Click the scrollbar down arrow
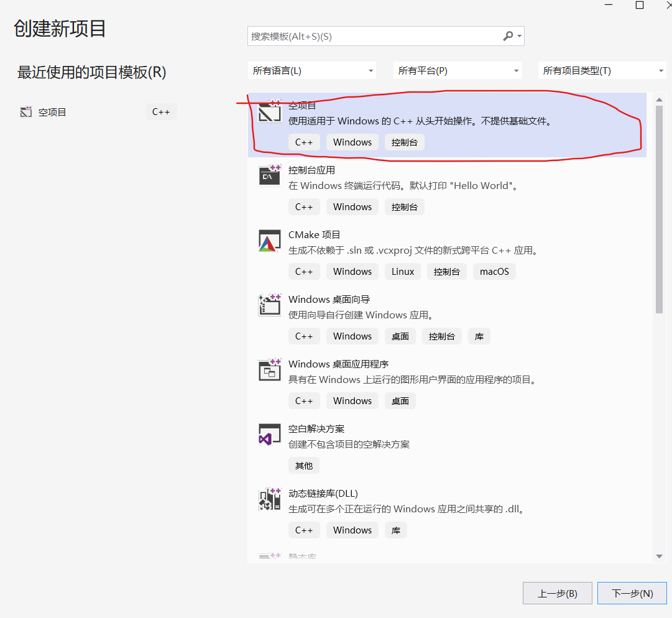The height and width of the screenshot is (618, 672). (x=659, y=556)
